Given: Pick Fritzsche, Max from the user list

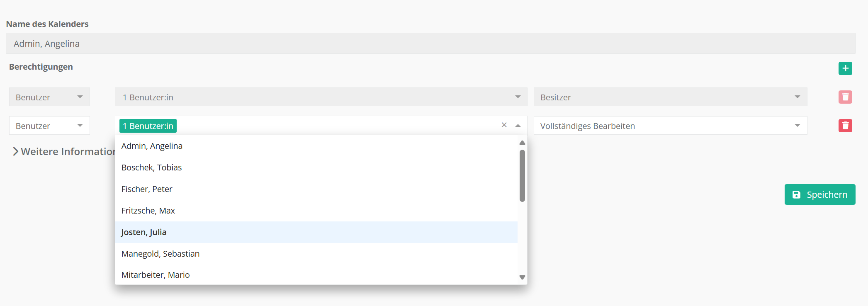Looking at the screenshot, I should 148,211.
